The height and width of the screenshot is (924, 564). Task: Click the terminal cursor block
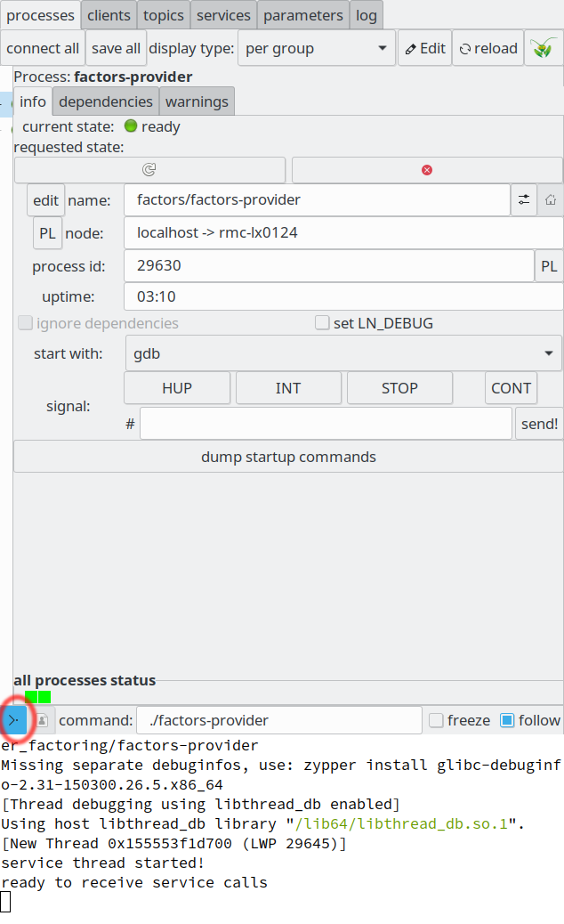pyautogui.click(x=5, y=903)
